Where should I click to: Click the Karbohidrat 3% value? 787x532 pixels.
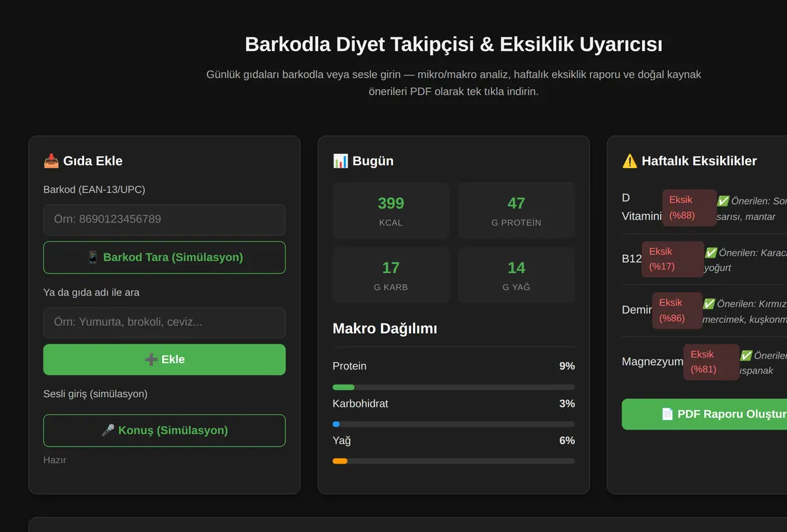(x=567, y=403)
